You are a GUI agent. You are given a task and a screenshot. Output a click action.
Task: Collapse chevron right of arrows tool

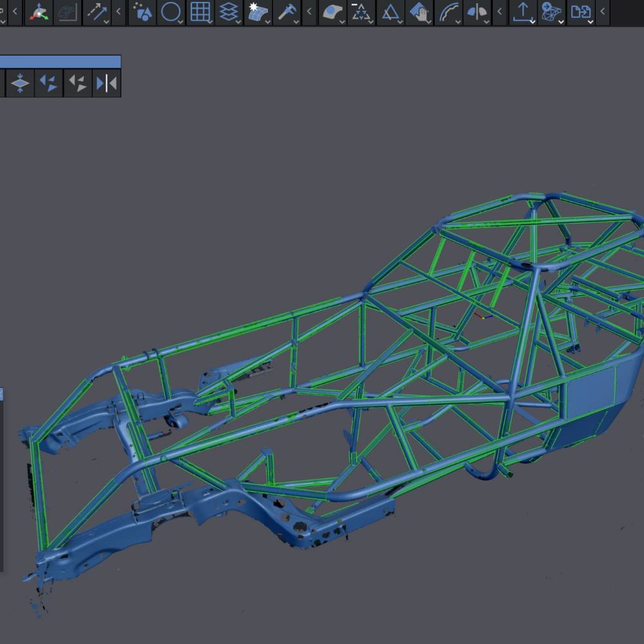(x=118, y=12)
